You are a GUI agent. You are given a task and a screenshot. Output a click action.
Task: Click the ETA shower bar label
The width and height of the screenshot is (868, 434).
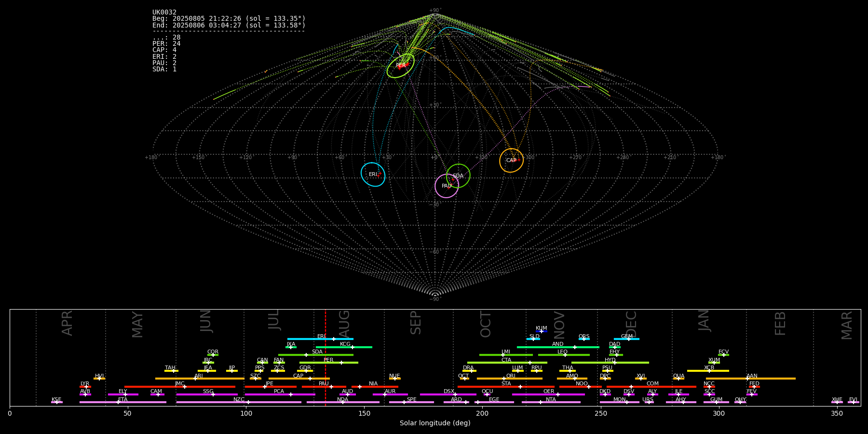(123, 400)
